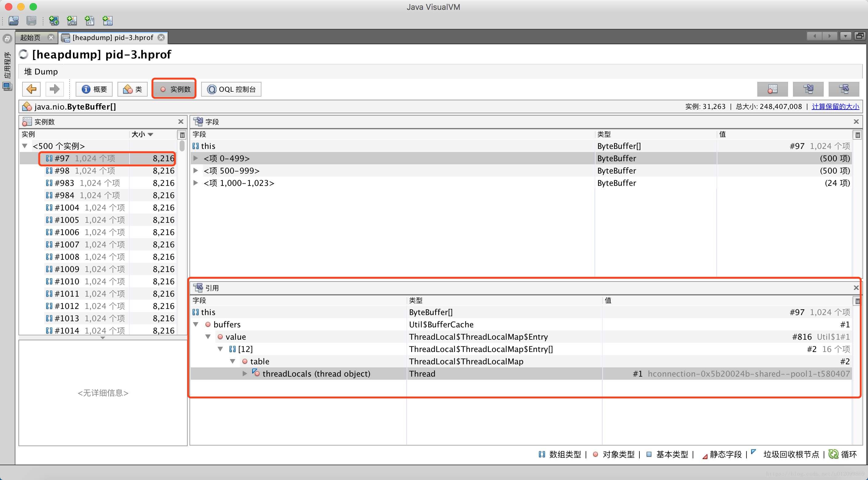Collapse the <500 个实例> group
This screenshot has width=868, height=480.
(x=25, y=146)
